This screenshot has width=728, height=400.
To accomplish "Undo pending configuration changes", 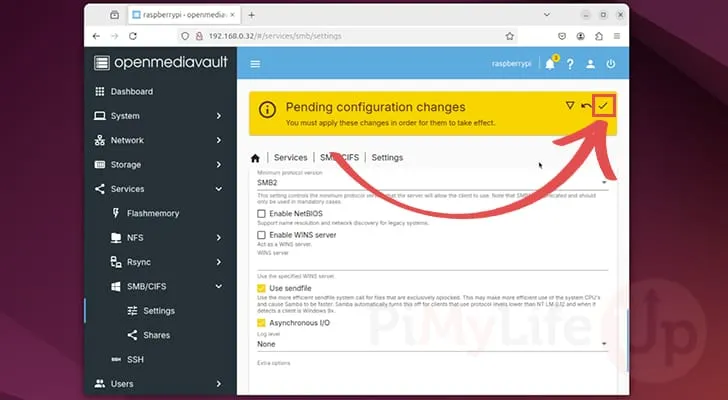I will tap(586, 106).
